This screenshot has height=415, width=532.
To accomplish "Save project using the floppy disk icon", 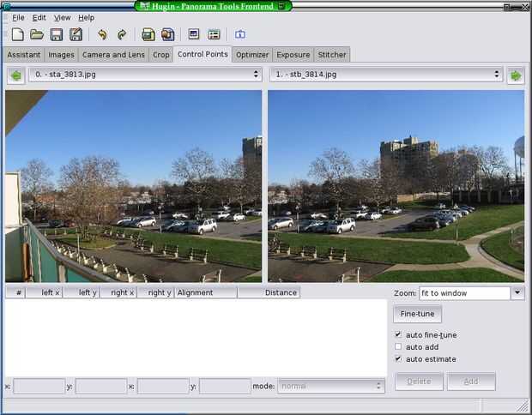I will click(x=57, y=34).
